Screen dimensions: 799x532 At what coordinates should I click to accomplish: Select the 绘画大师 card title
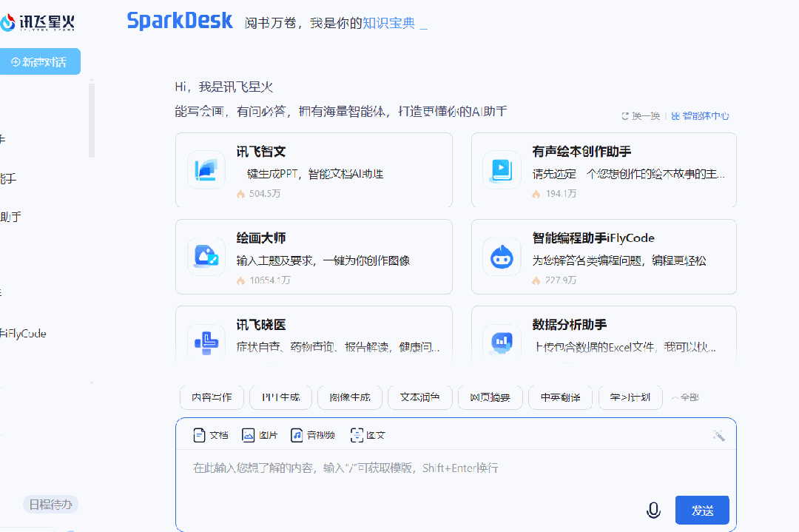261,238
